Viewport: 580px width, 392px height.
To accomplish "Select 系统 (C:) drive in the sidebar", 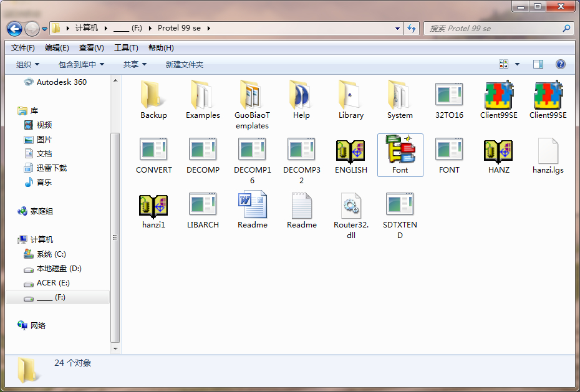I will tap(45, 254).
